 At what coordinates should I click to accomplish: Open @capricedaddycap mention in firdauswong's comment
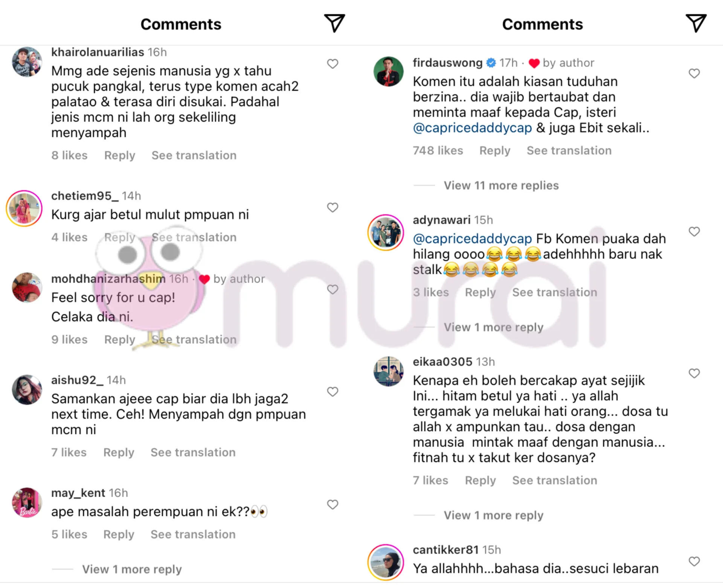pyautogui.click(x=472, y=128)
